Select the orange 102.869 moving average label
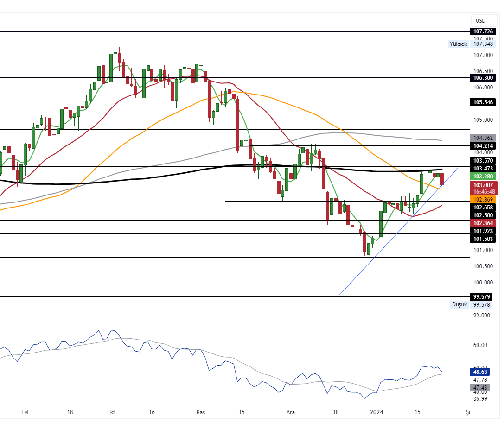The width and height of the screenshot is (504, 435). point(482,199)
